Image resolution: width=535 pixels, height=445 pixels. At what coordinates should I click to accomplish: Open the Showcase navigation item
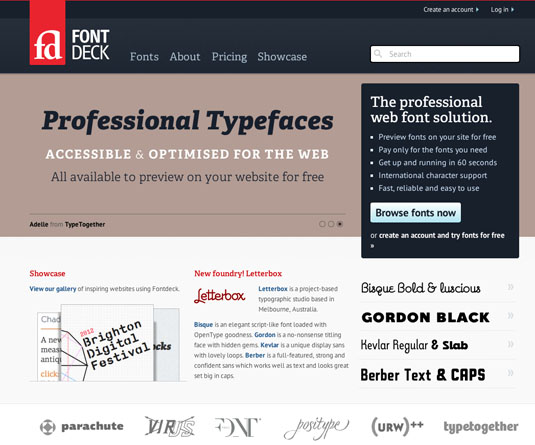(x=282, y=57)
